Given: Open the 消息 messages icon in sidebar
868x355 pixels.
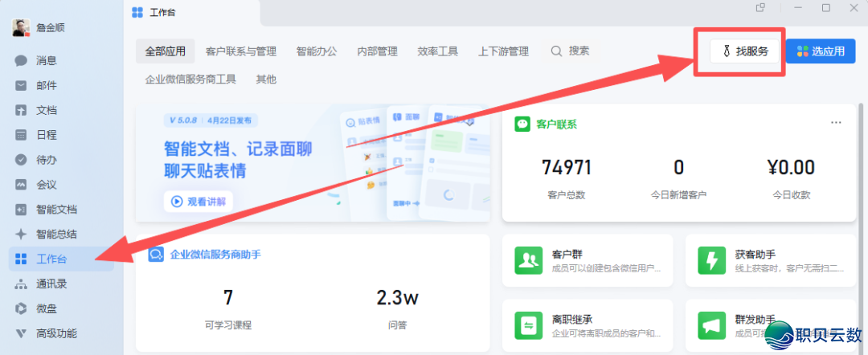Looking at the screenshot, I should point(21,60).
